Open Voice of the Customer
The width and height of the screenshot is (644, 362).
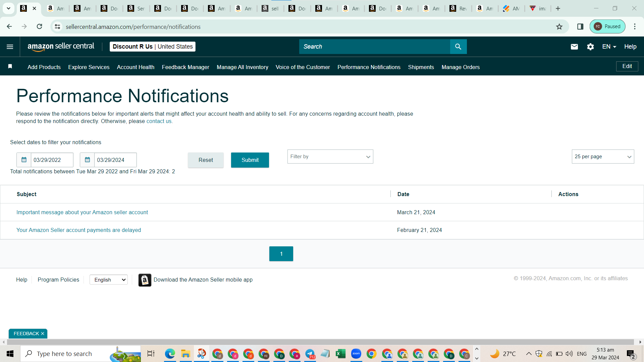[303, 67]
